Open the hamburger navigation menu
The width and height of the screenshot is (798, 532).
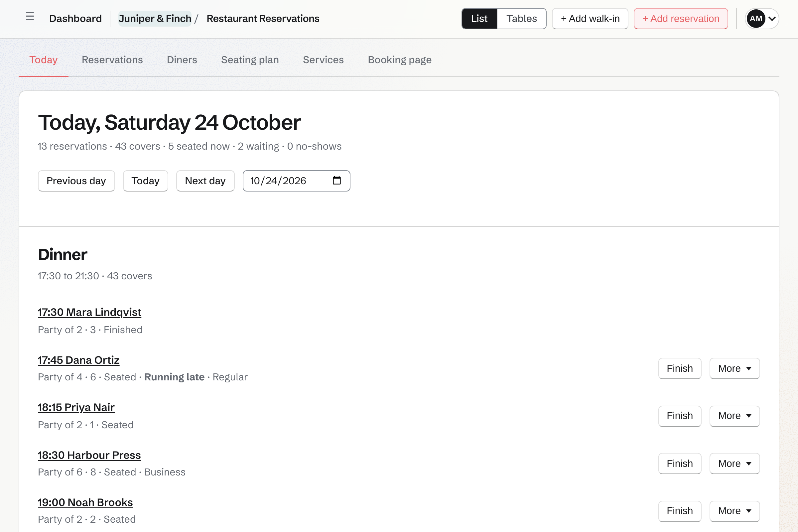(30, 16)
